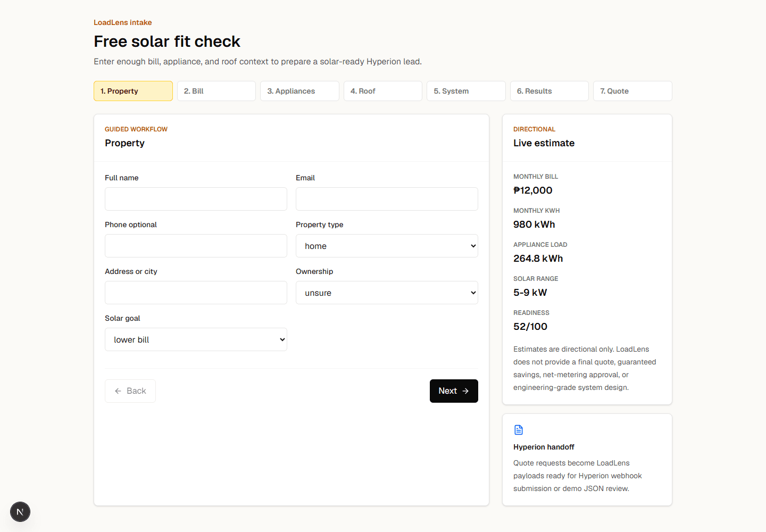766x532 pixels.
Task: Click the 52/100 readiness score
Action: pos(530,327)
